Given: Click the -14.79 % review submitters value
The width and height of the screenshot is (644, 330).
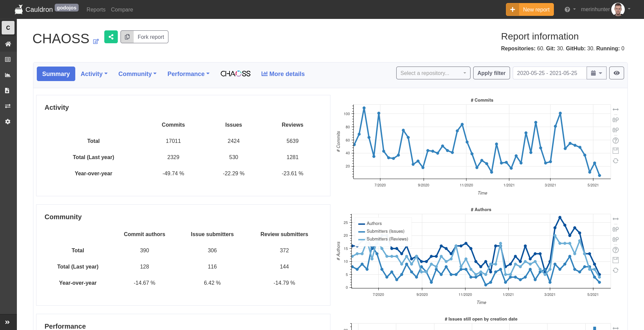Looking at the screenshot, I should pyautogui.click(x=284, y=283).
